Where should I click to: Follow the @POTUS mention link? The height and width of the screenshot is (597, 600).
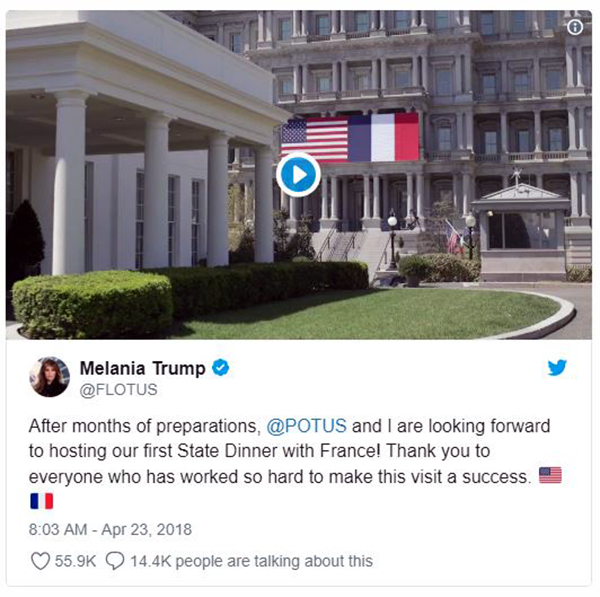(307, 426)
